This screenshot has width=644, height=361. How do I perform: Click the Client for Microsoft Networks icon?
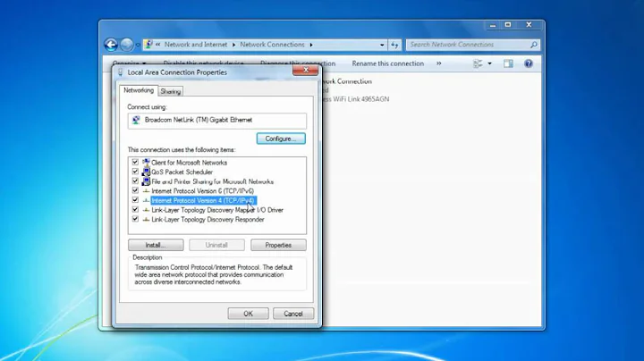tap(146, 163)
